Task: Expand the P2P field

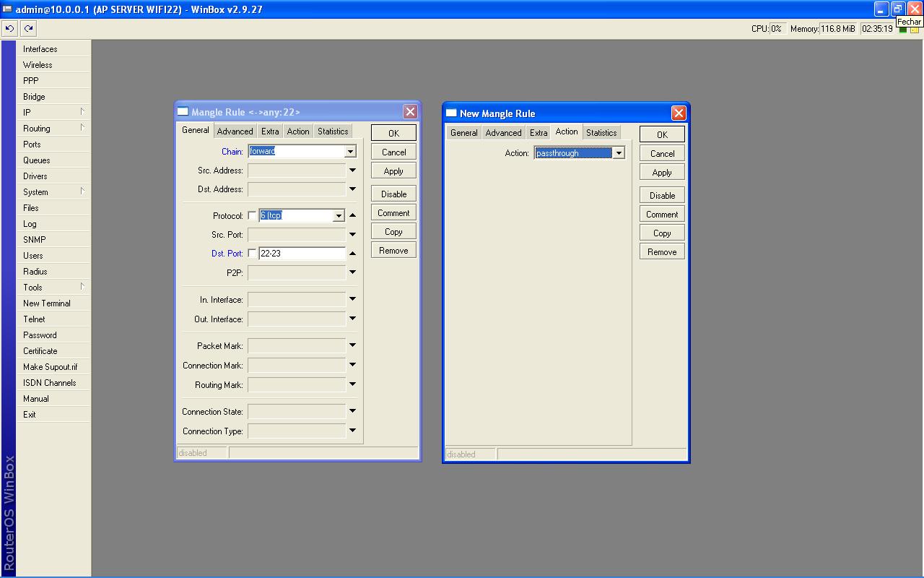Action: (x=352, y=272)
